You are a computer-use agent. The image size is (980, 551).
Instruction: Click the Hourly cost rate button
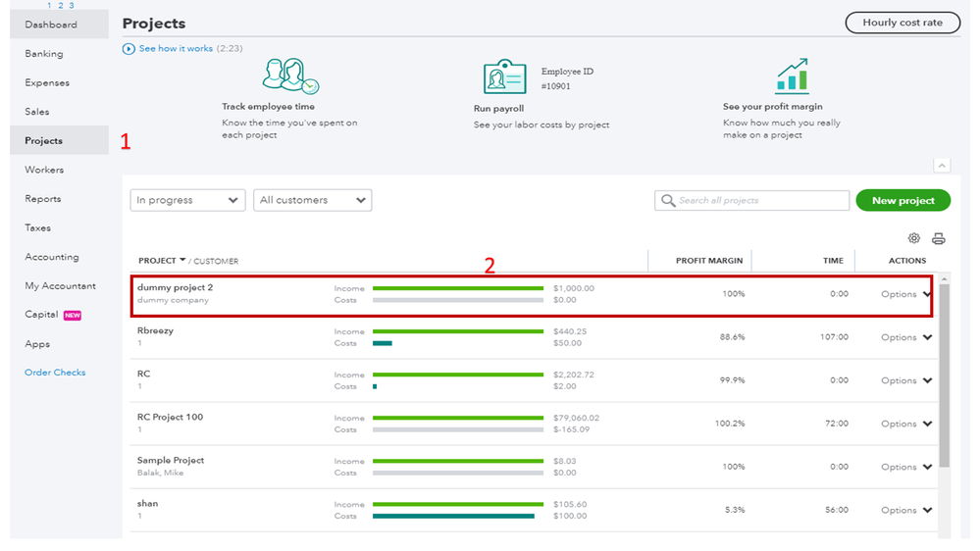coord(902,23)
